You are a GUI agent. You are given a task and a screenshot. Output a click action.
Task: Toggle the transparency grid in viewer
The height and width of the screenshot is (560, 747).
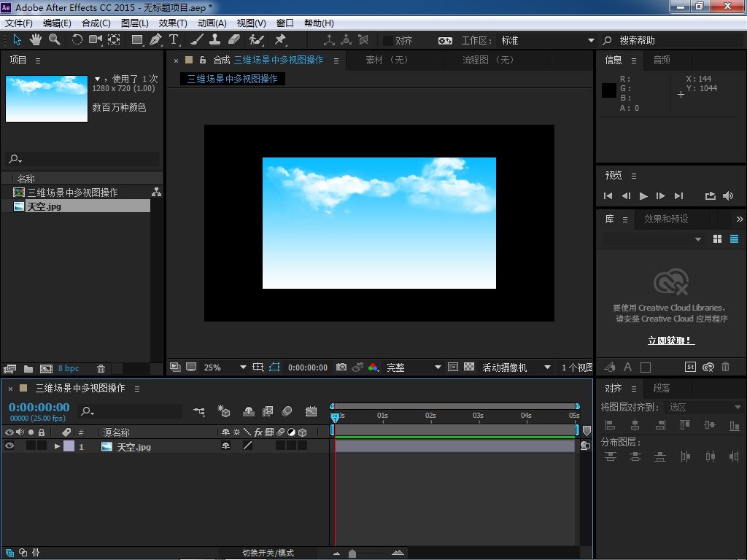[x=469, y=367]
